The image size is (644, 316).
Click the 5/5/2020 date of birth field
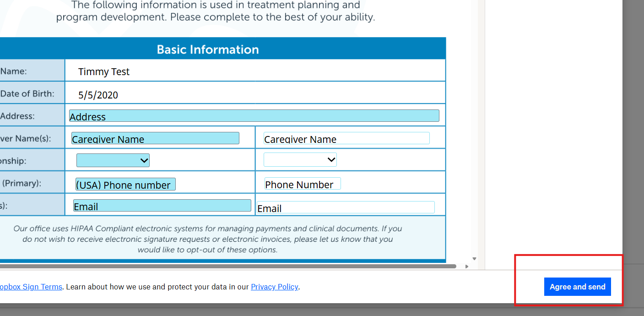coord(255,93)
